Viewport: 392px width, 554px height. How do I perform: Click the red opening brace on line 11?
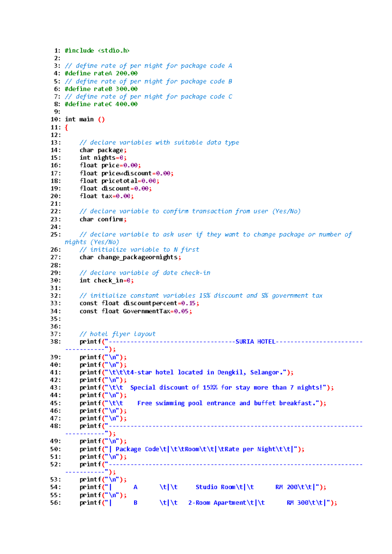click(x=67, y=127)
